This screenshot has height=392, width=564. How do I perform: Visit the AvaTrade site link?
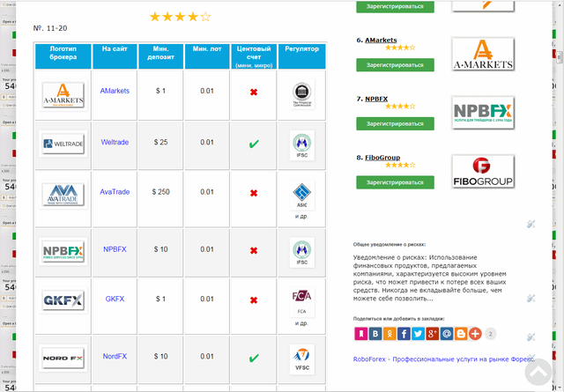point(115,192)
